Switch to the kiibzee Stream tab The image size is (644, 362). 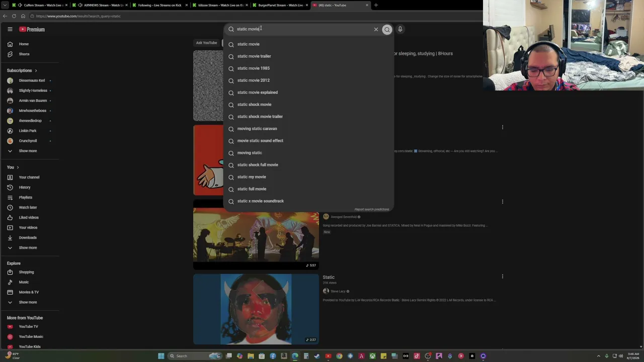point(220,5)
